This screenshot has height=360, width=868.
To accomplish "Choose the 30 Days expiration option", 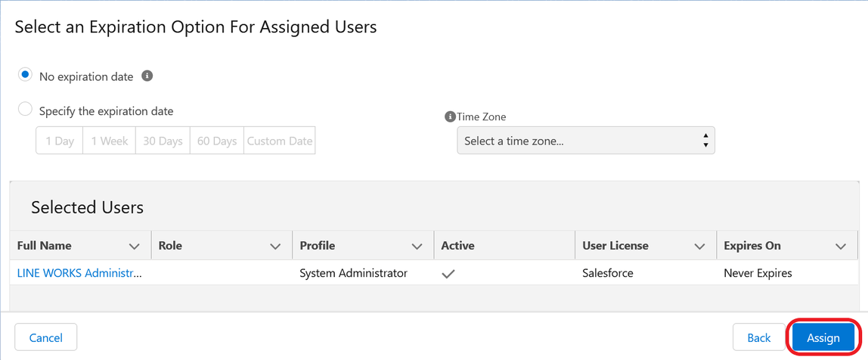I will click(163, 141).
